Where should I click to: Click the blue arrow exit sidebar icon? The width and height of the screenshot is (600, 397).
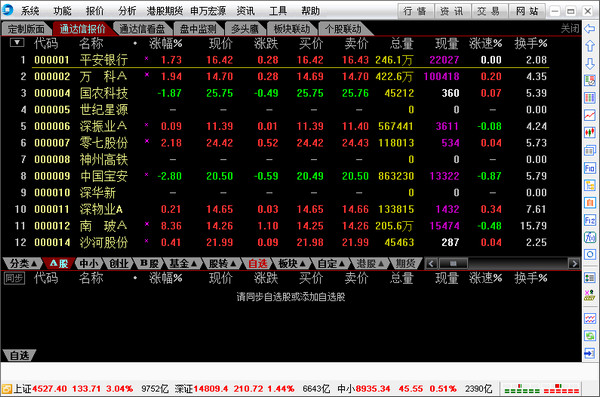[590, 353]
